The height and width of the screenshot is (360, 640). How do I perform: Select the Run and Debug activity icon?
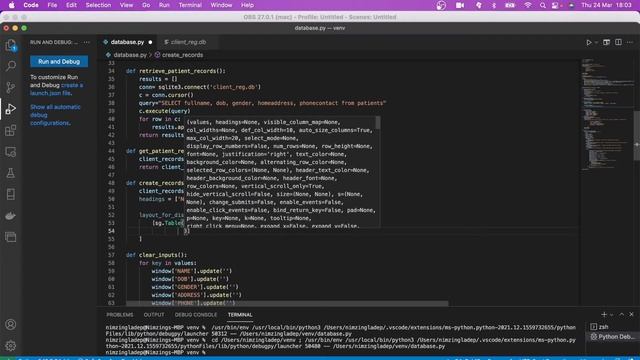[11, 109]
